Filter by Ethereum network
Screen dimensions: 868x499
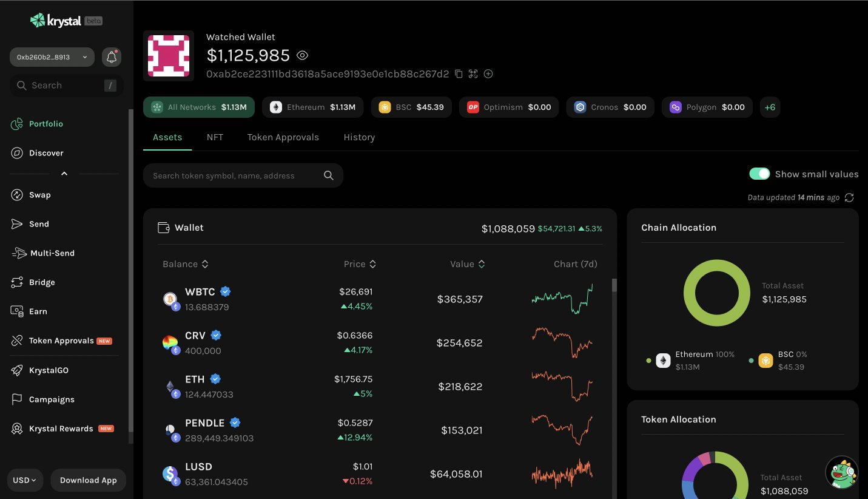tap(313, 107)
